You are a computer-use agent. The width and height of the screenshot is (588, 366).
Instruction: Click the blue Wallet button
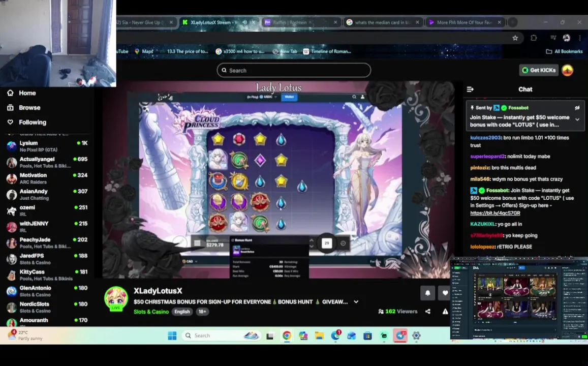pos(289,97)
